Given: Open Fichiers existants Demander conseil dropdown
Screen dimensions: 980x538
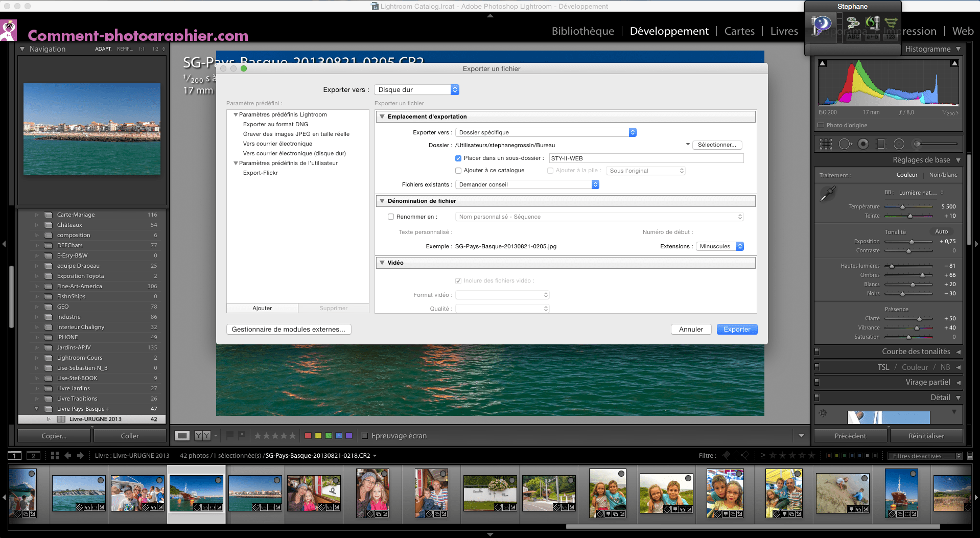Looking at the screenshot, I should (527, 184).
